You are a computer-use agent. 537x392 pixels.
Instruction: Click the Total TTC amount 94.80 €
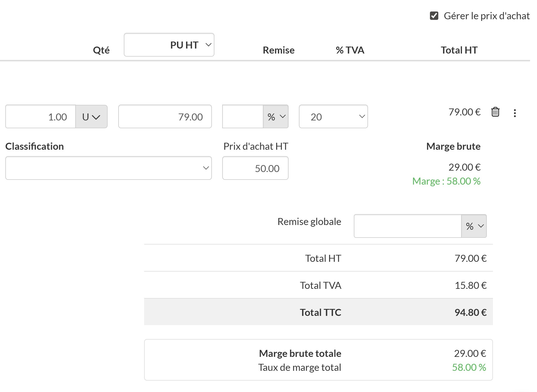pyautogui.click(x=471, y=312)
